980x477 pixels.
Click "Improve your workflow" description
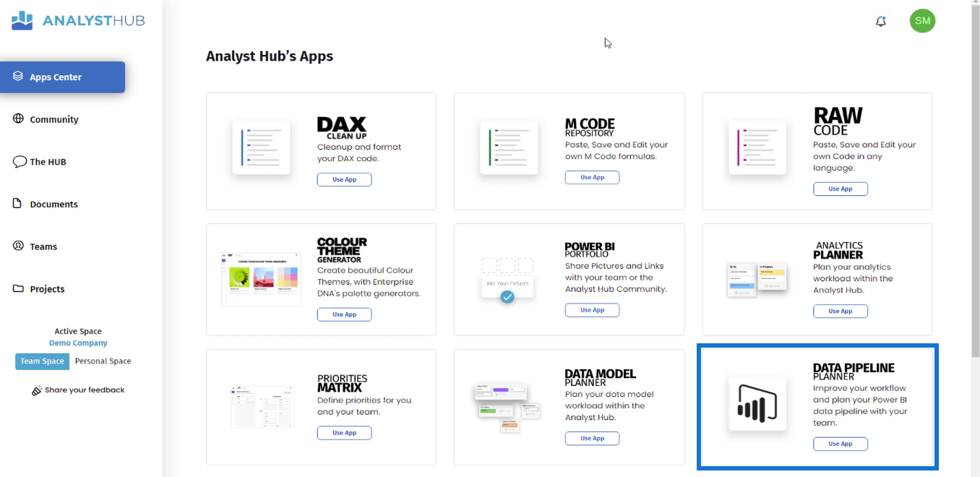[860, 405]
